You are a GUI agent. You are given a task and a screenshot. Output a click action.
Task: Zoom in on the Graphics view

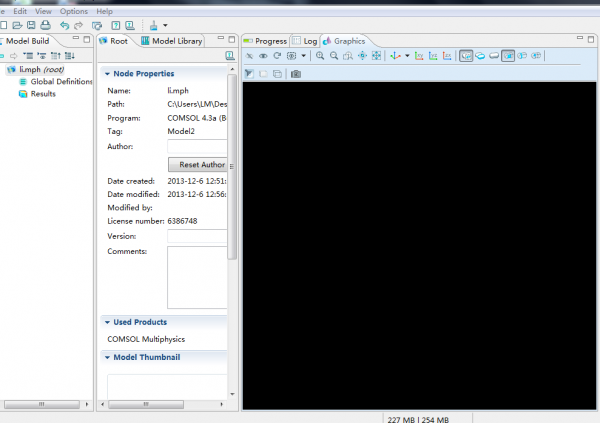pyautogui.click(x=320, y=56)
